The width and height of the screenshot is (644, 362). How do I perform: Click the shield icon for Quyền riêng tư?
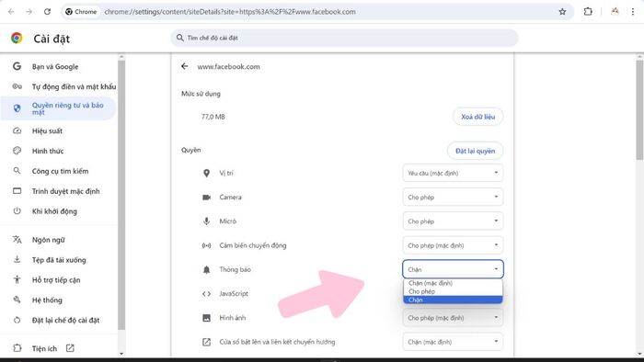tap(17, 108)
